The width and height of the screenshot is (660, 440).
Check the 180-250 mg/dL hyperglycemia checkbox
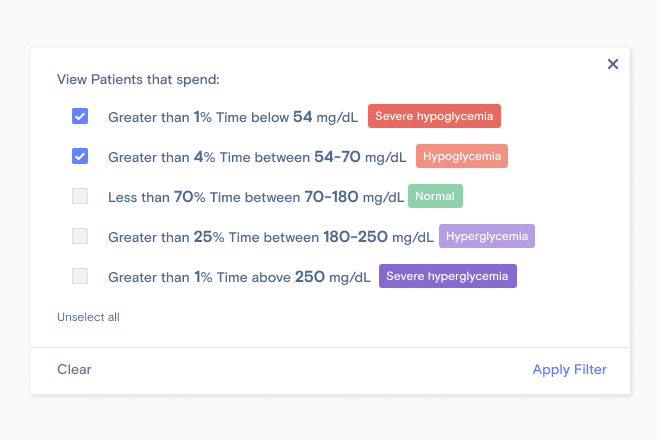[x=80, y=236]
